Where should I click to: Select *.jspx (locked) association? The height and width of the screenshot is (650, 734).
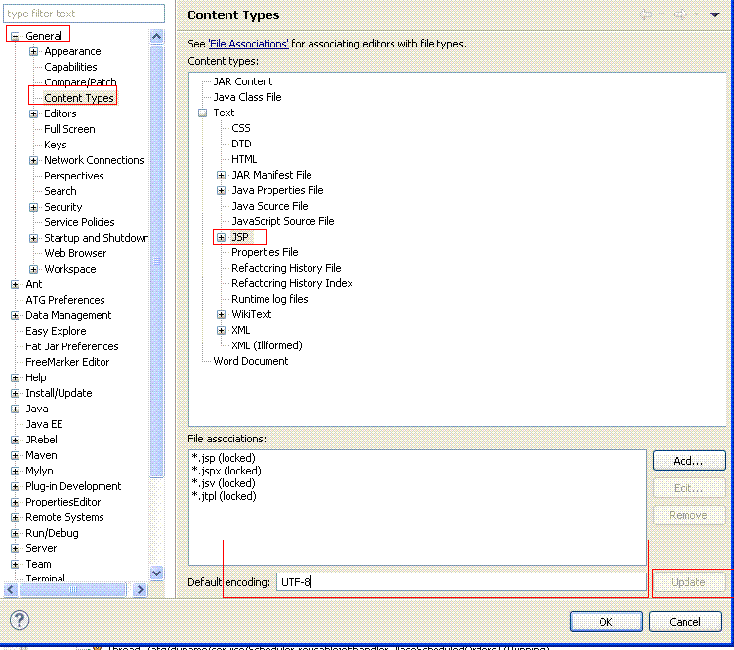(x=227, y=471)
